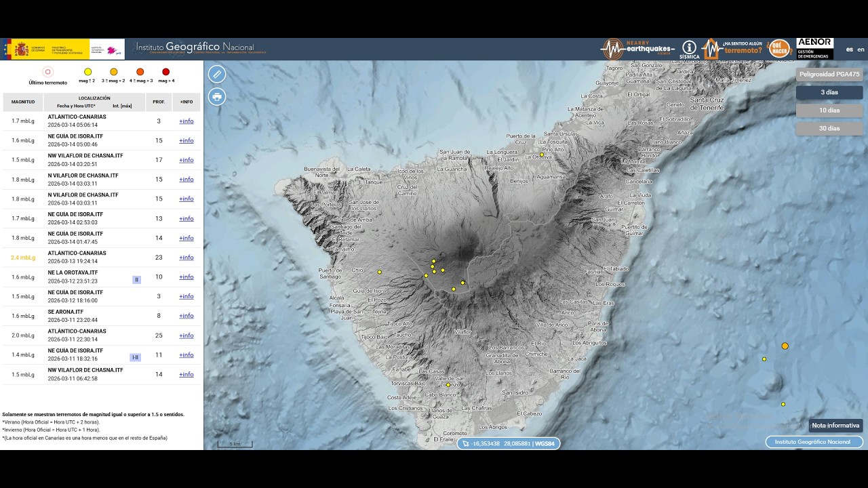Switch language to English 'en'
The width and height of the screenshot is (868, 488).
pyautogui.click(x=861, y=49)
